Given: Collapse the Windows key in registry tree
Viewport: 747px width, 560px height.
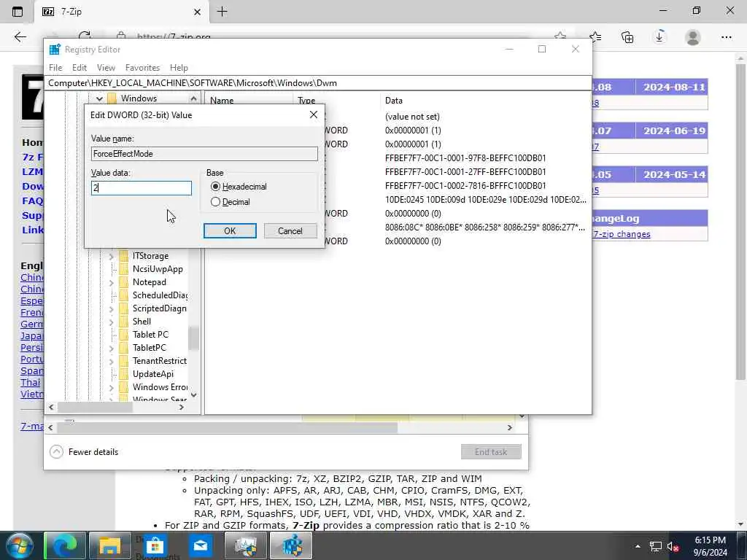Looking at the screenshot, I should pyautogui.click(x=99, y=98).
